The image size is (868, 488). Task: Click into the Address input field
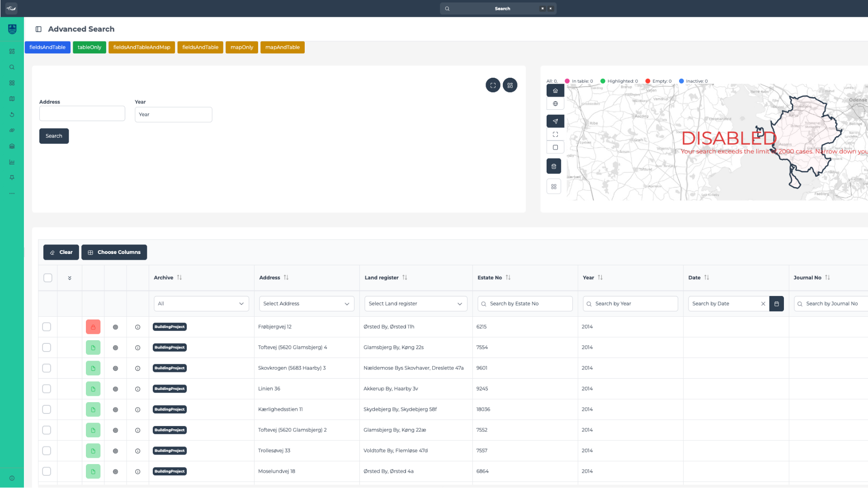(x=82, y=113)
